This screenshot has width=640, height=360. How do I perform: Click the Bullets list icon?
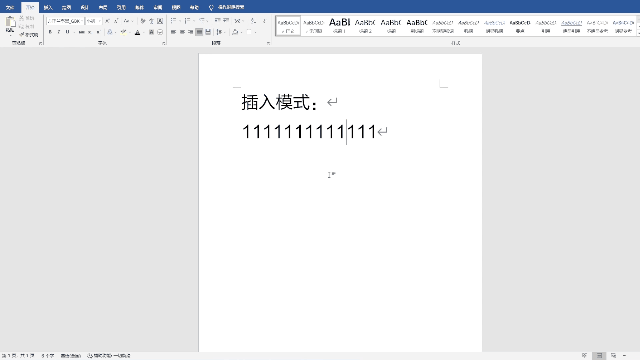tap(173, 20)
